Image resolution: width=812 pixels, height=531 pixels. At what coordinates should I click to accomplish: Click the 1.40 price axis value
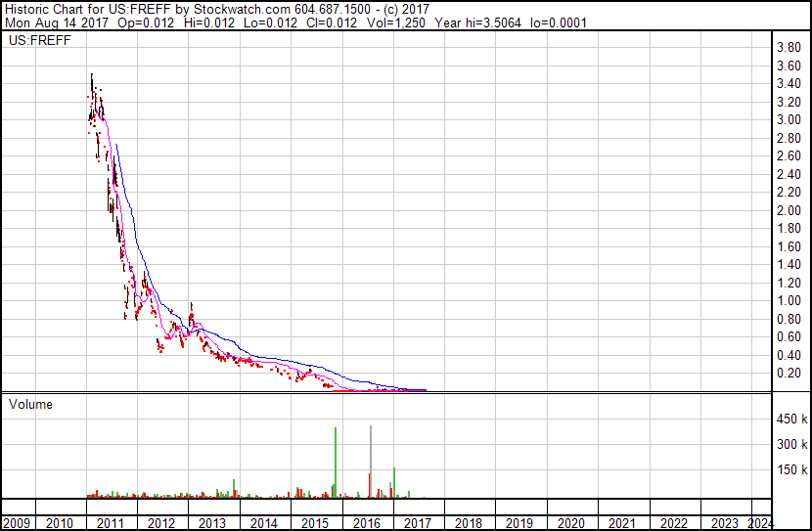789,264
